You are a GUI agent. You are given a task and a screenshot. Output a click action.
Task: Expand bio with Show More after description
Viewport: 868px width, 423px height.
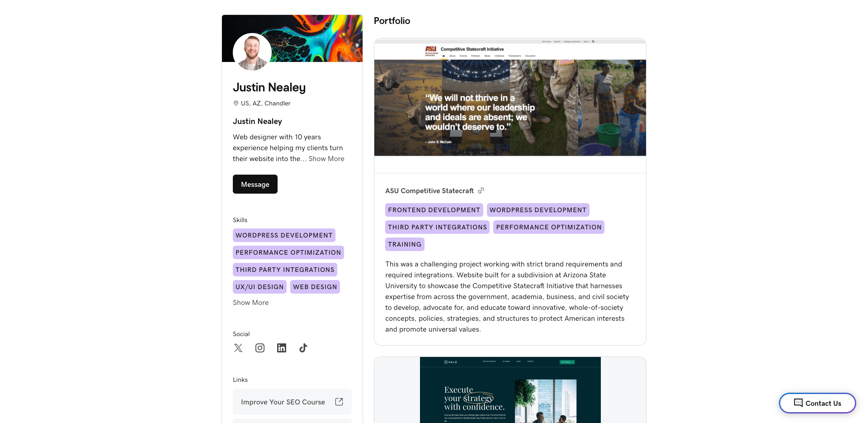(x=326, y=159)
